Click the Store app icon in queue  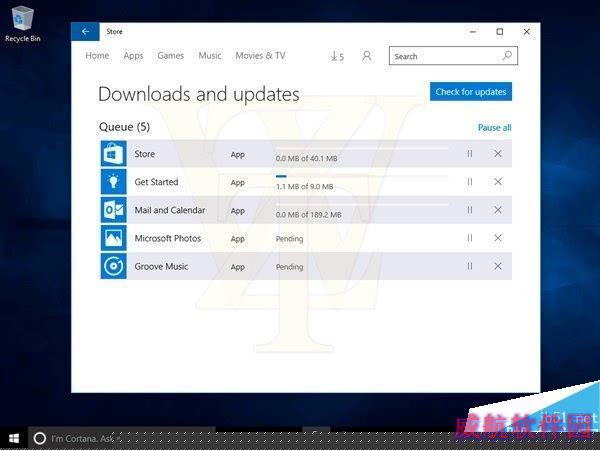pyautogui.click(x=114, y=154)
